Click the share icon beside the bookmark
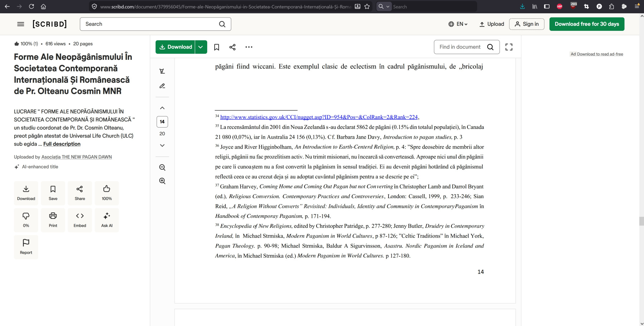Screen dimensions: 644x326 click(232, 47)
